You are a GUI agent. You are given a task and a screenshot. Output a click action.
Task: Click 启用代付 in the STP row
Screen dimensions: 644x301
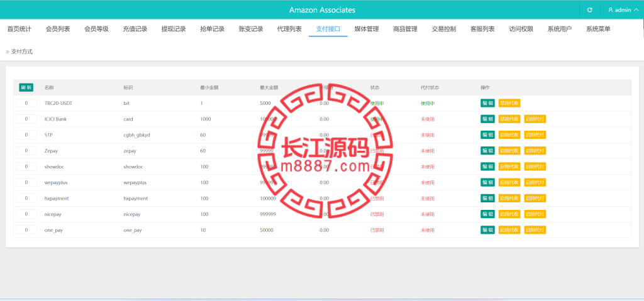click(535, 134)
